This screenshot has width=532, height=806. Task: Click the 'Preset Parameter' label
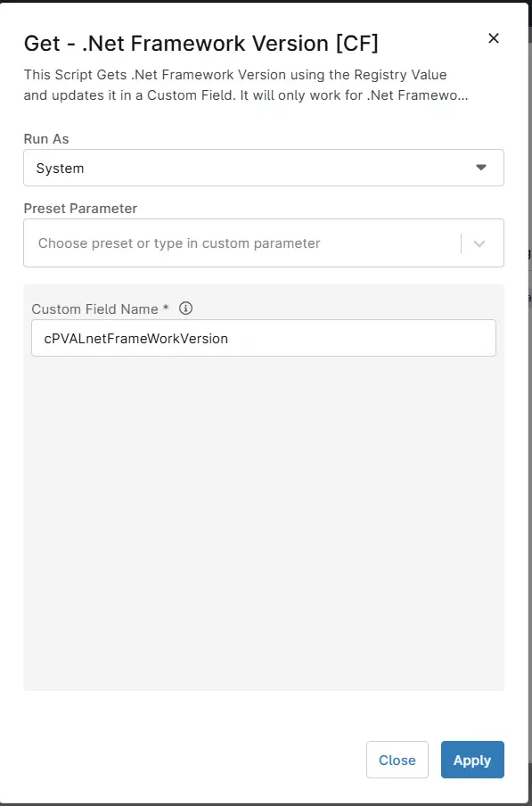[80, 209]
